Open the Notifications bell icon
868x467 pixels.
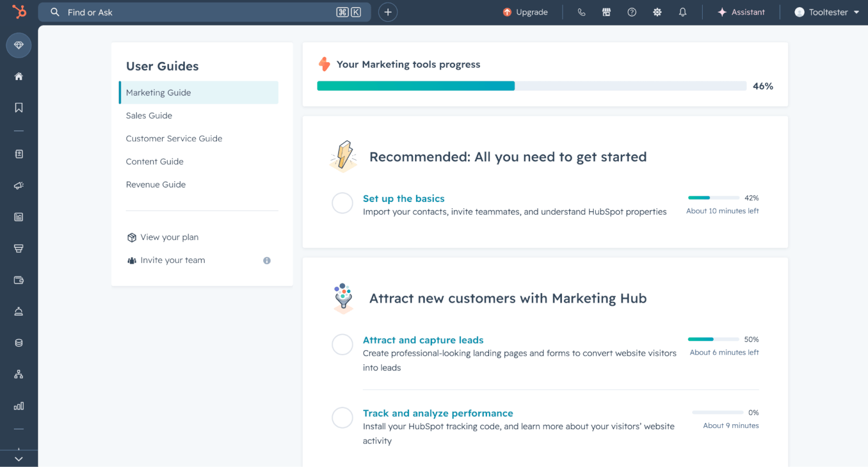tap(683, 12)
